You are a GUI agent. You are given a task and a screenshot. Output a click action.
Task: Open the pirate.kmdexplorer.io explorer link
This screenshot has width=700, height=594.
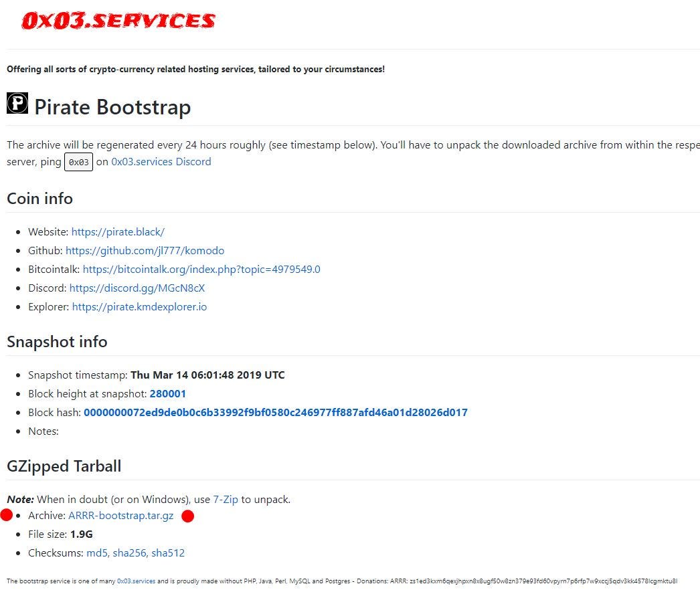(x=139, y=306)
